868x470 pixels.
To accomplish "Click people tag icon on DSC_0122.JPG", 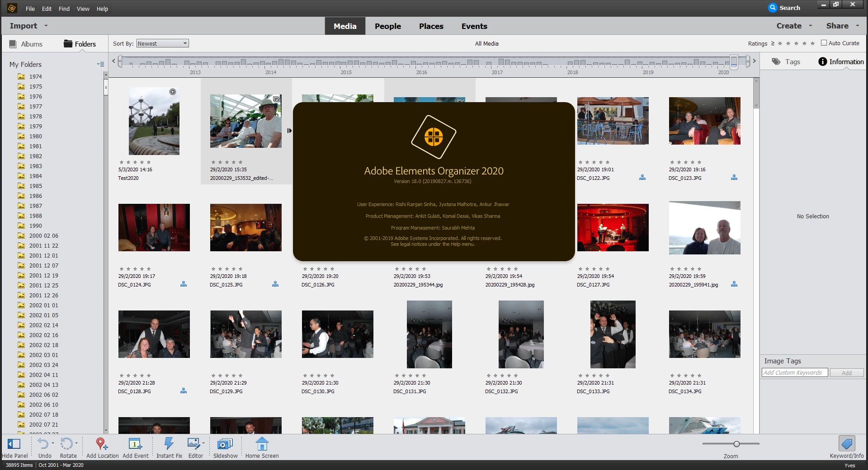I will click(642, 178).
